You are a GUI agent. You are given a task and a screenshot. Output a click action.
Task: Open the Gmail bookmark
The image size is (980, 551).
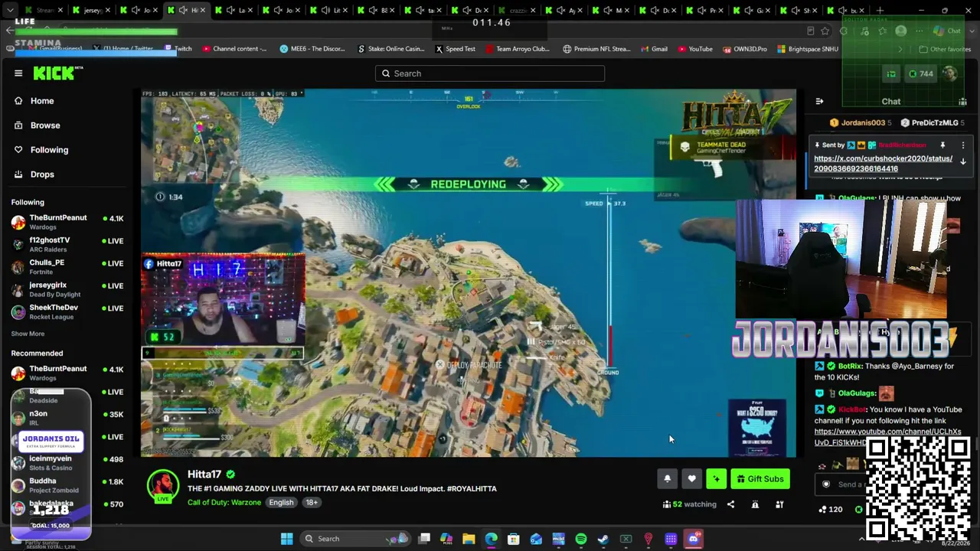(654, 49)
